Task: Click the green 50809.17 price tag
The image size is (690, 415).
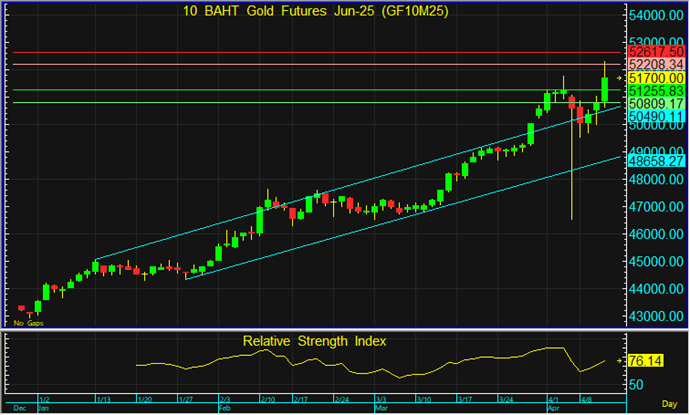Action: click(656, 103)
